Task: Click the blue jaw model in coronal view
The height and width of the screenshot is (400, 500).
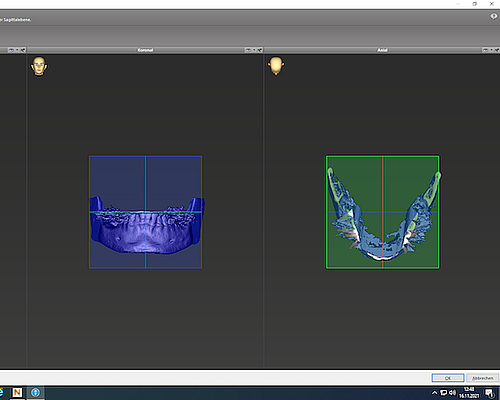Action: coord(146,227)
